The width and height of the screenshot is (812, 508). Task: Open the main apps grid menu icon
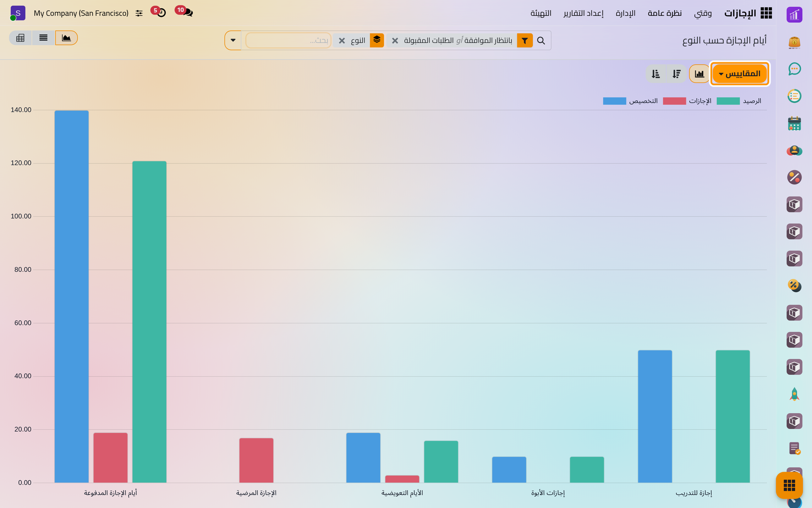[766, 13]
